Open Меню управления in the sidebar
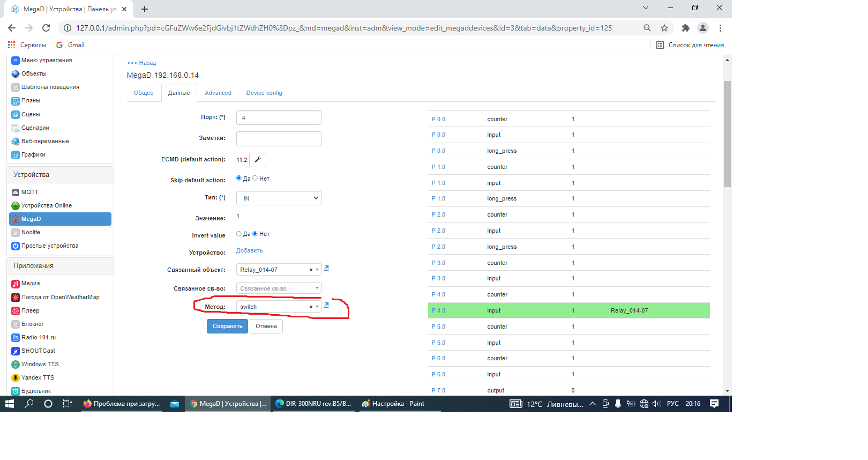The width and height of the screenshot is (868, 460). tap(46, 60)
